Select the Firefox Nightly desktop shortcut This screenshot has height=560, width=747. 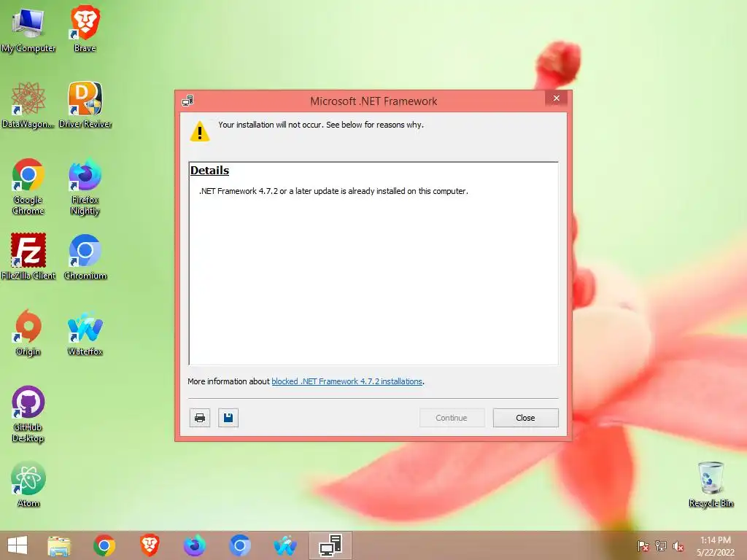85,186
